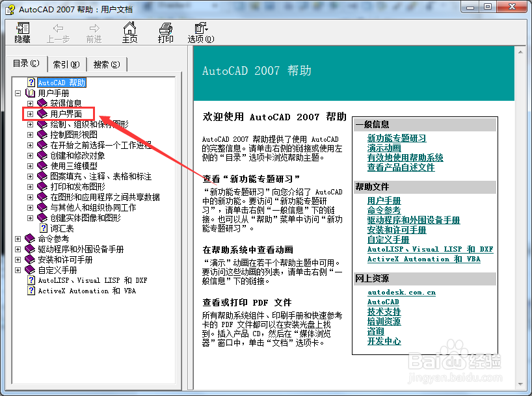The width and height of the screenshot is (532, 396).
Task: Expand the 获得信息 node
Action: 30,103
